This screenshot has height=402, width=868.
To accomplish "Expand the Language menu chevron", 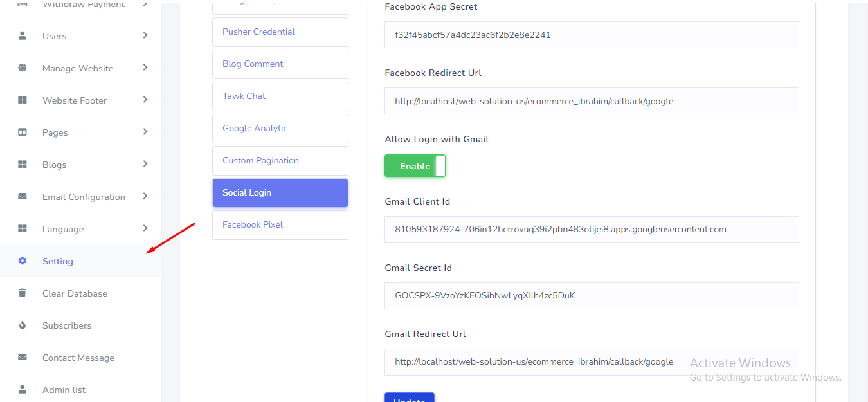I will (x=145, y=228).
